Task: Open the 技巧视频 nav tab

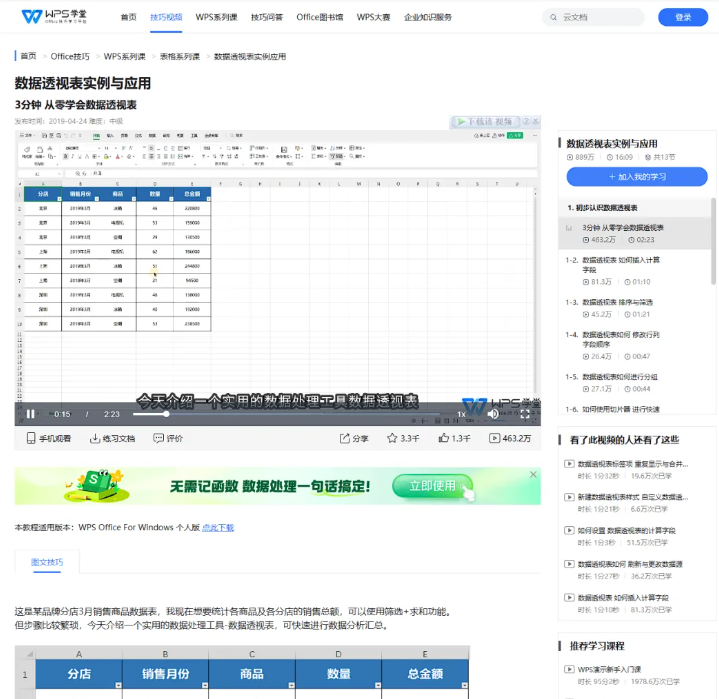Action: click(x=166, y=17)
